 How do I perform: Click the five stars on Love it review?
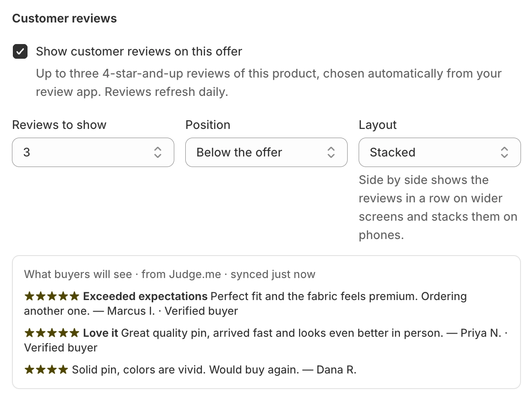(52, 333)
